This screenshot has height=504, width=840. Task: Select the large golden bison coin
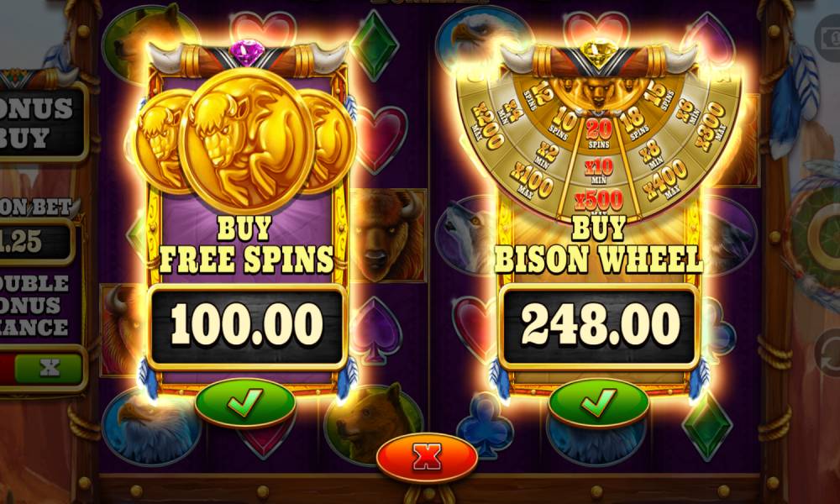click(x=245, y=140)
